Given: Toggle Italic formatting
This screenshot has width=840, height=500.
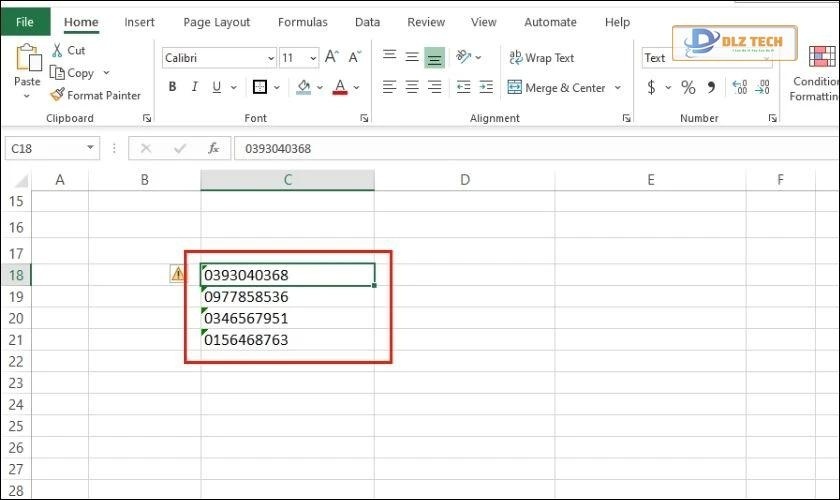Looking at the screenshot, I should click(195, 88).
